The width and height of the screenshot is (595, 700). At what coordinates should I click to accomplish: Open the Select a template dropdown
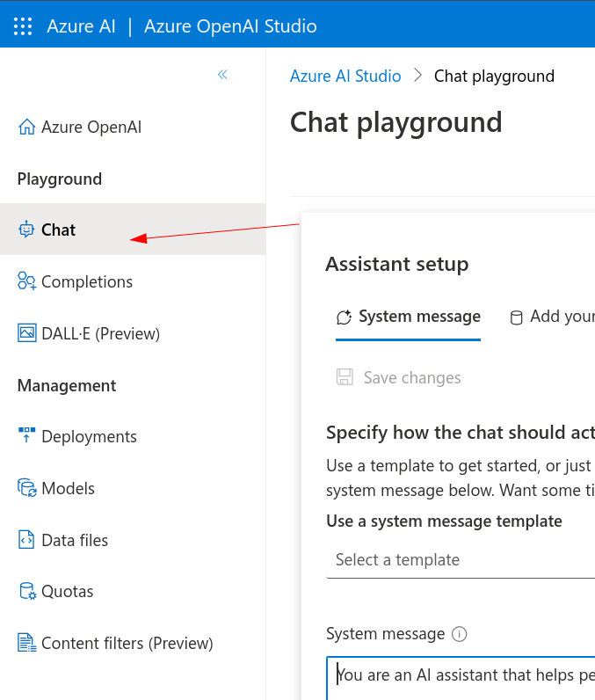[x=461, y=560]
